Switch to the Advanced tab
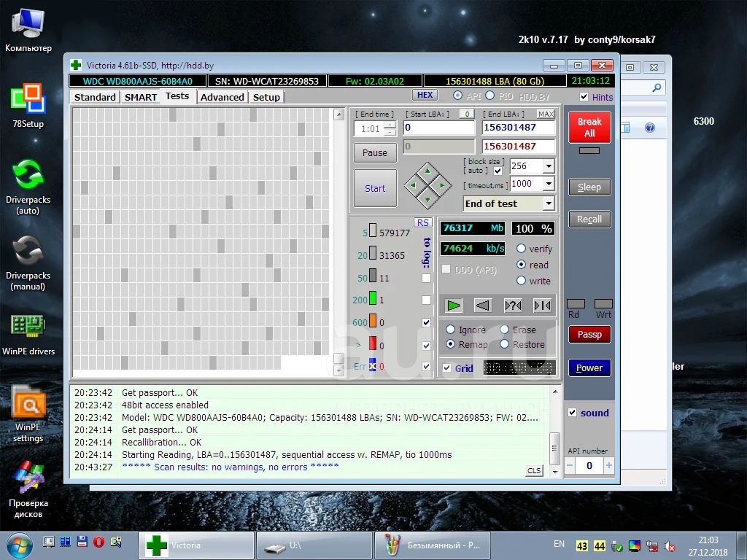747x560 pixels. 222,97
